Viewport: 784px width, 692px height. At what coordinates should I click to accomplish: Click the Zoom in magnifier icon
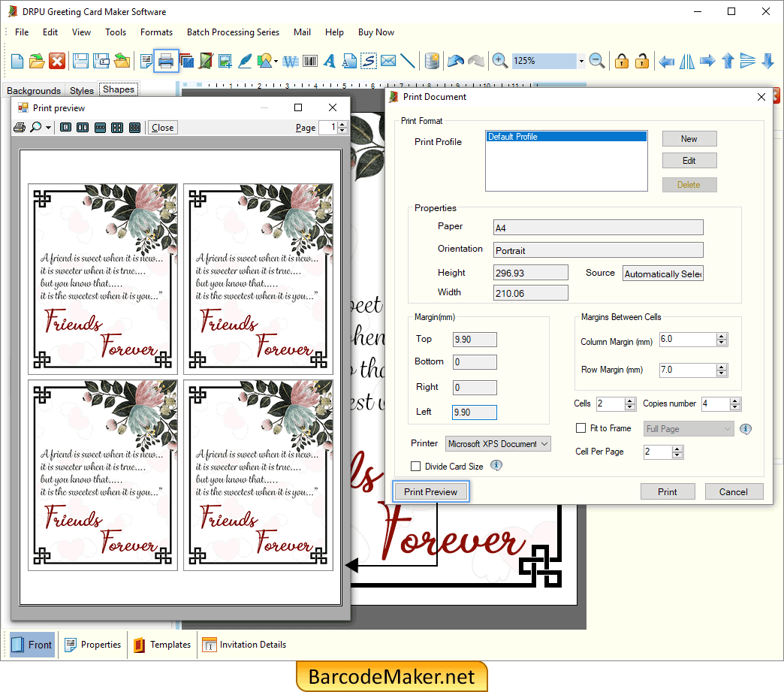pyautogui.click(x=499, y=61)
